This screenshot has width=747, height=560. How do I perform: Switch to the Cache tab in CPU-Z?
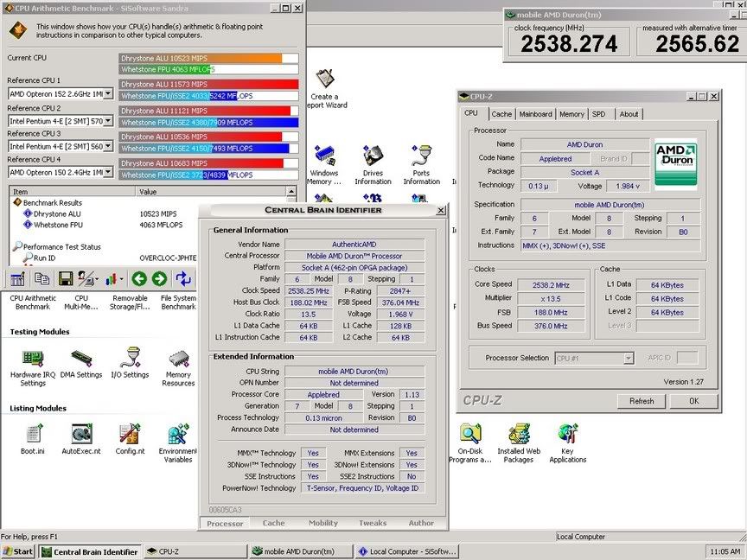[501, 114]
